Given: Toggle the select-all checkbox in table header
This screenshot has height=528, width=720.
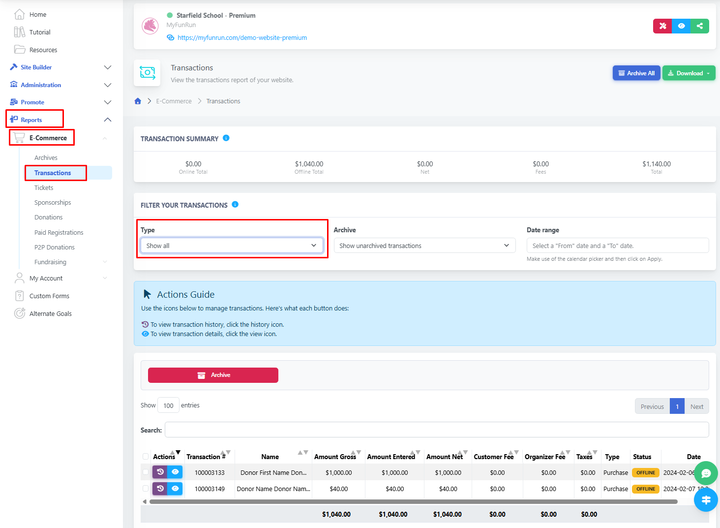Looking at the screenshot, I should (x=145, y=456).
